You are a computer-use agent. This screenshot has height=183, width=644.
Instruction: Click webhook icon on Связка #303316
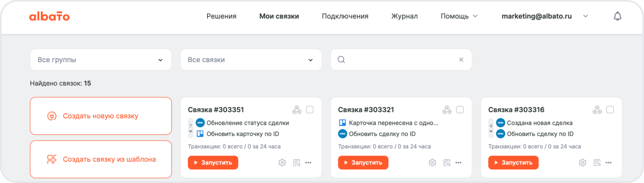coord(597,110)
